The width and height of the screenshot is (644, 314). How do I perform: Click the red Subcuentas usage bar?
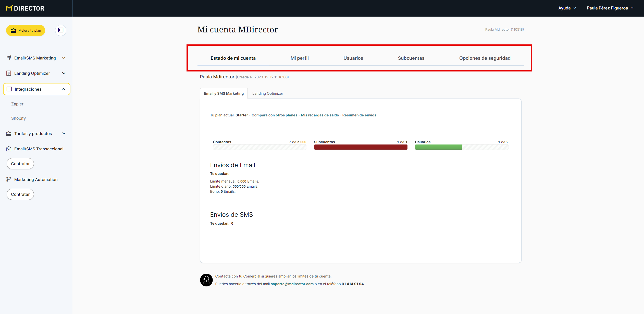click(x=361, y=147)
